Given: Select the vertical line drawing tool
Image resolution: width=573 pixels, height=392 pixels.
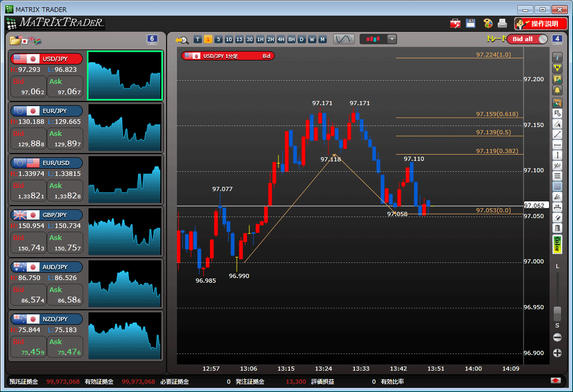Looking at the screenshot, I should (557, 156).
